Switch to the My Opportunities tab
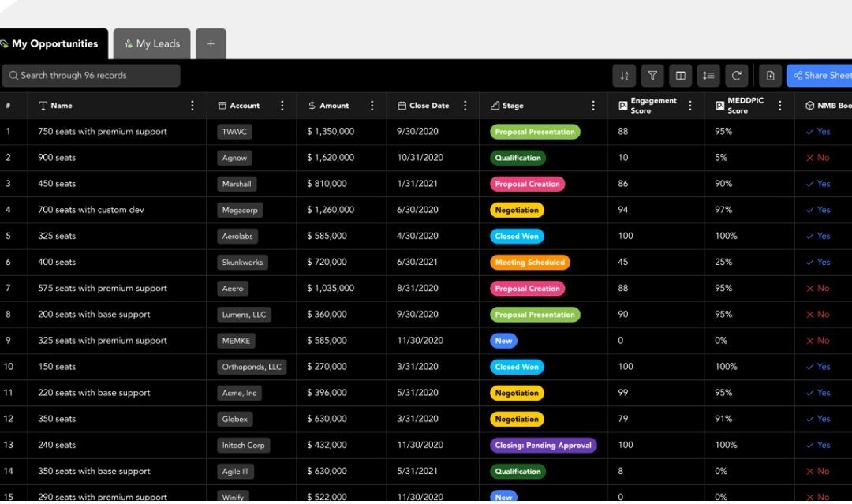Viewport: 852px width, 504px height. [x=54, y=43]
